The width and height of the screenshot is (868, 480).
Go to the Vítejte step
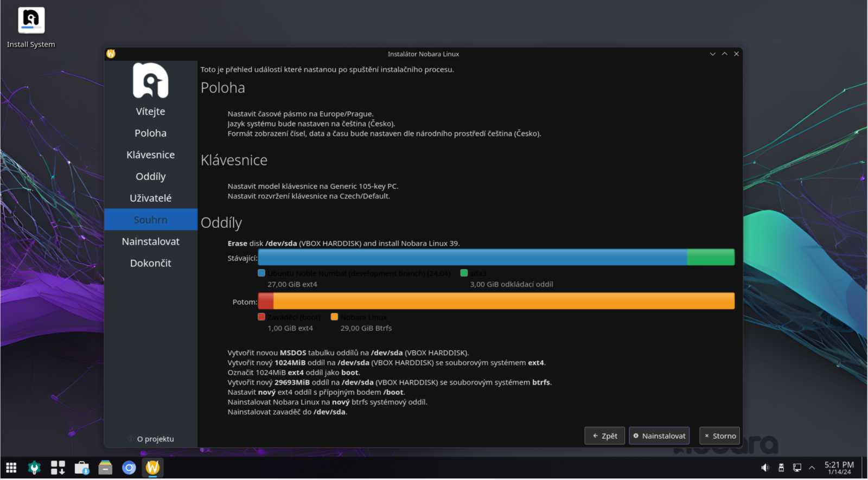coord(151,111)
